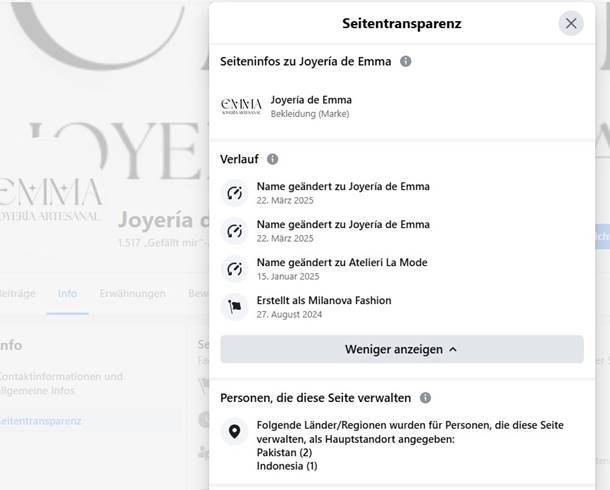Open Kontaktinformationen und allgemeine Infos
Viewport: 610px width, 490px height.
tap(62, 384)
